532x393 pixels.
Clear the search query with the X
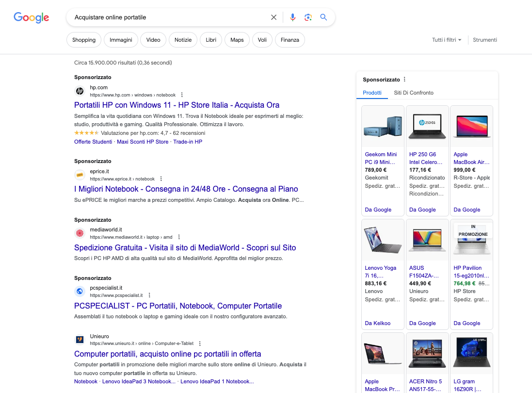coord(274,17)
